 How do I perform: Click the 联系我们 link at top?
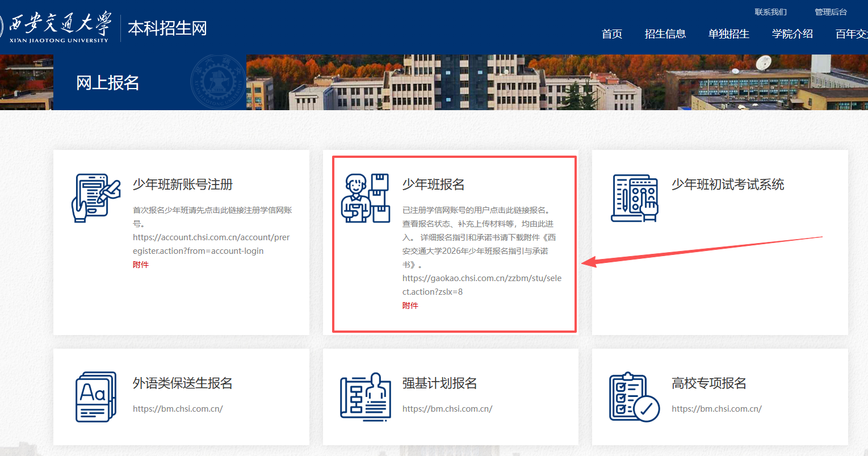770,12
